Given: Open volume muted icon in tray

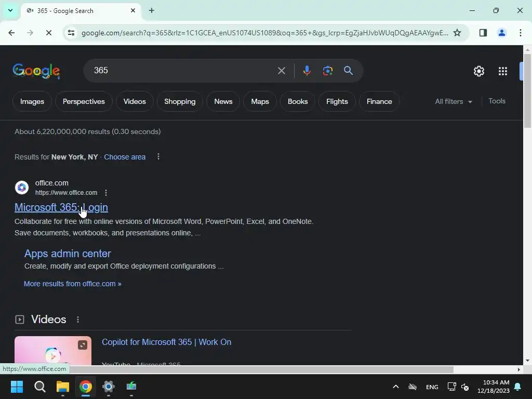Looking at the screenshot, I should (465, 387).
